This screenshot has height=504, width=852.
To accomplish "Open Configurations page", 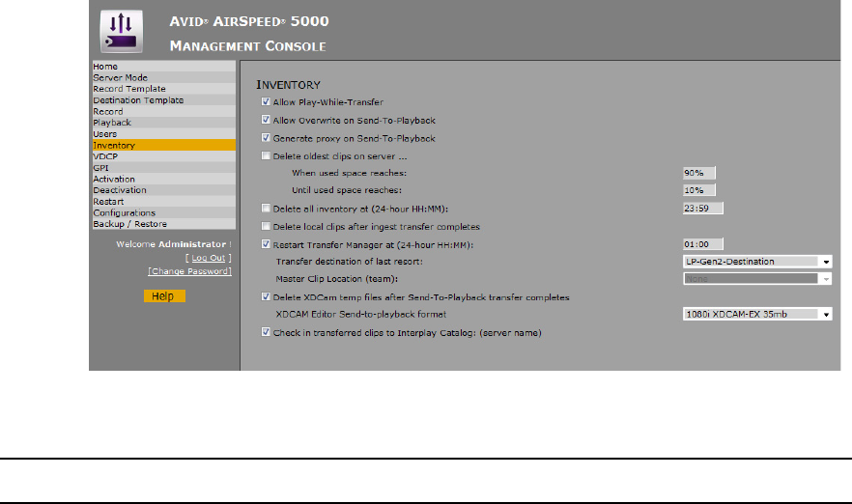I will coord(164,212).
